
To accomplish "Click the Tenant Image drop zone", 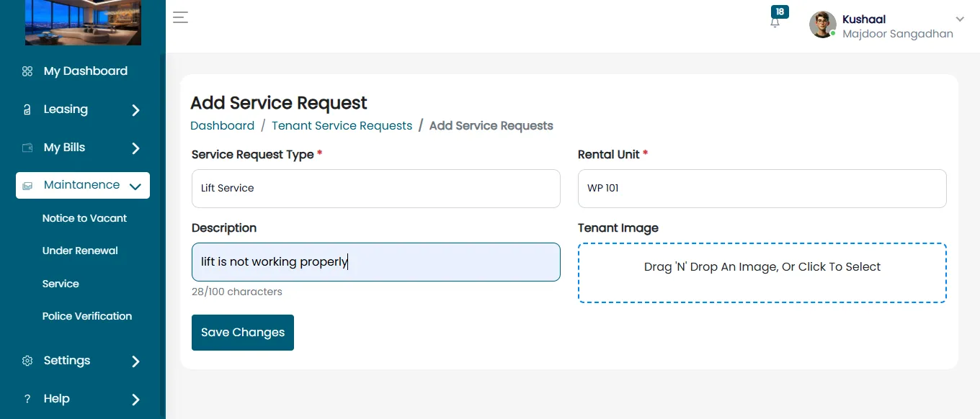I will [762, 273].
